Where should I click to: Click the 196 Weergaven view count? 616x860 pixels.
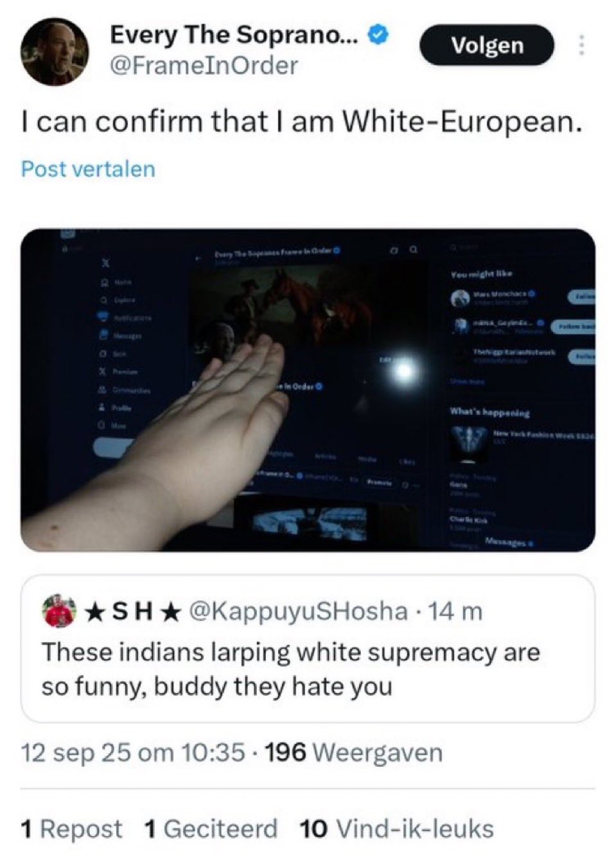354,752
